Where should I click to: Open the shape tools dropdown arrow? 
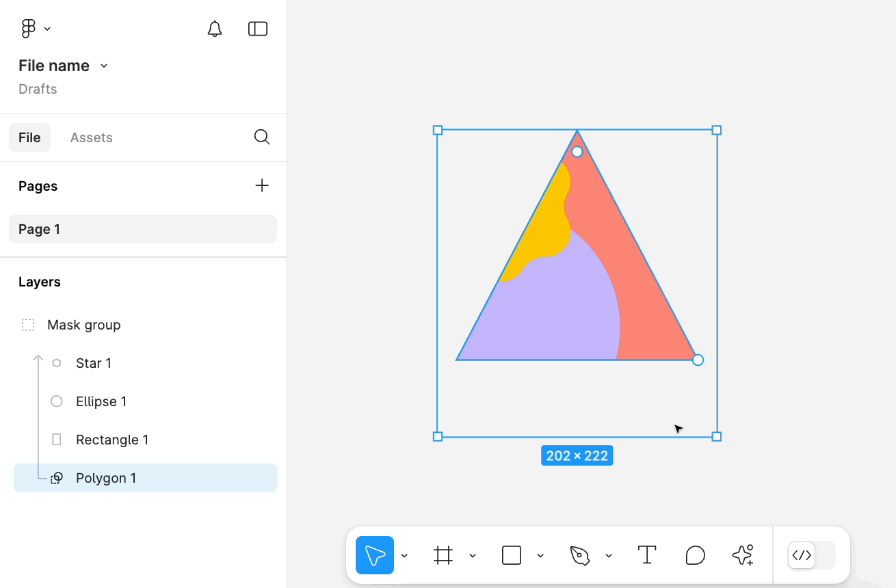(540, 556)
